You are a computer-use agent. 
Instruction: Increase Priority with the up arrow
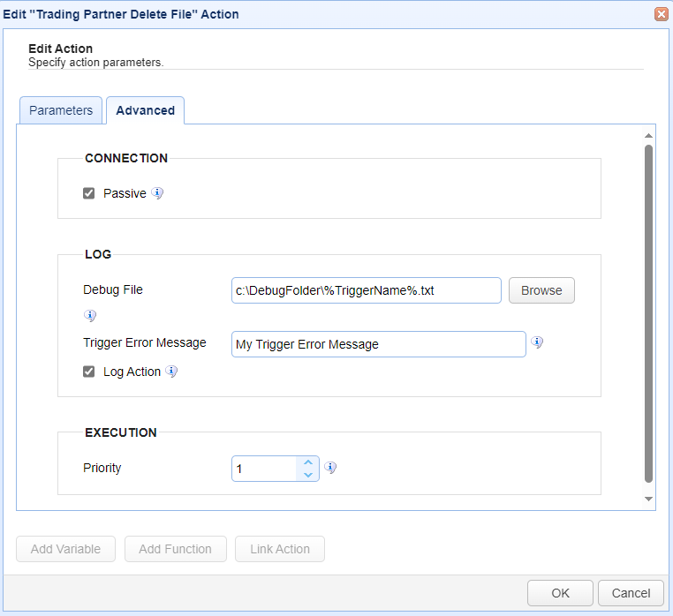(x=307, y=462)
